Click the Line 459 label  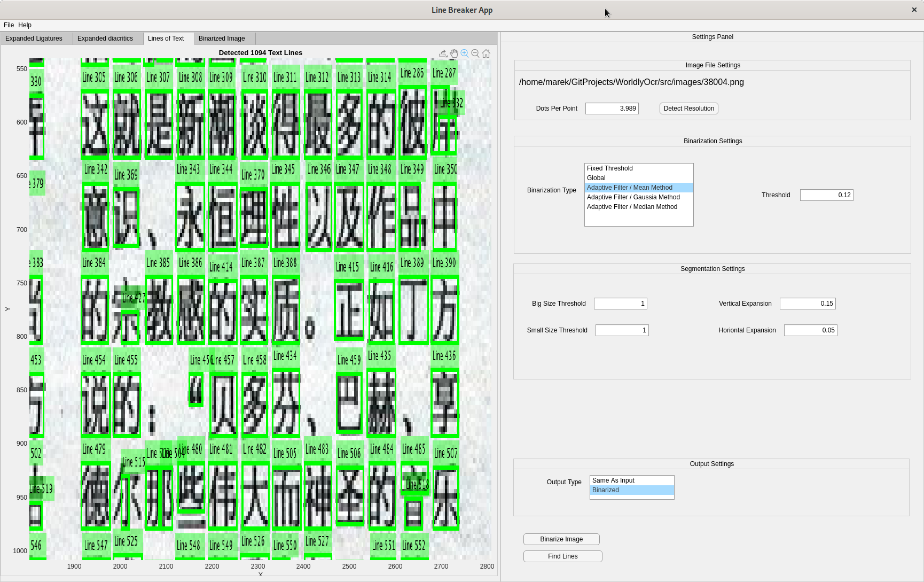[x=349, y=360]
